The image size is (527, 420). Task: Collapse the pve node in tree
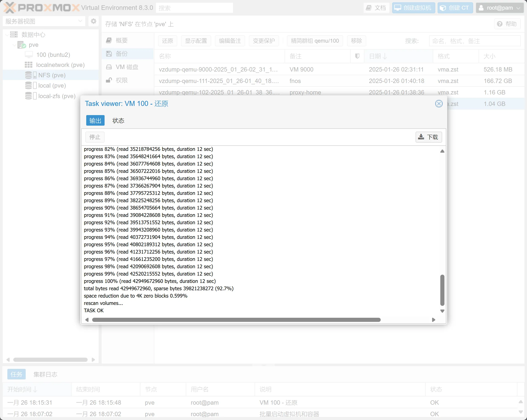pos(14,45)
